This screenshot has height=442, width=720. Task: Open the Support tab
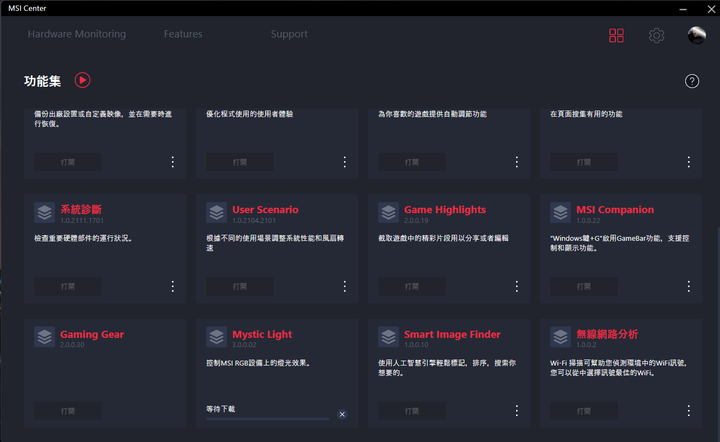[289, 34]
